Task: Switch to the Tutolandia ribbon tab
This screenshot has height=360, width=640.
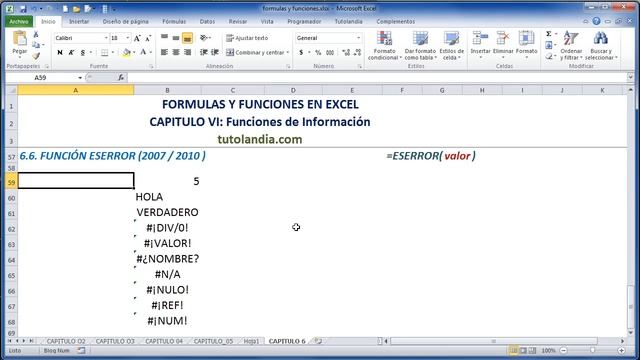Action: click(349, 21)
